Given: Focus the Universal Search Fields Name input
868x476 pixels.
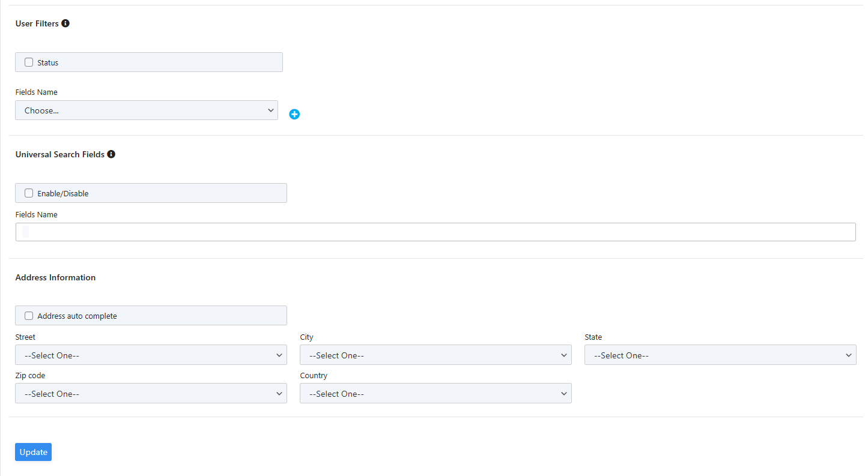Looking at the screenshot, I should [436, 232].
